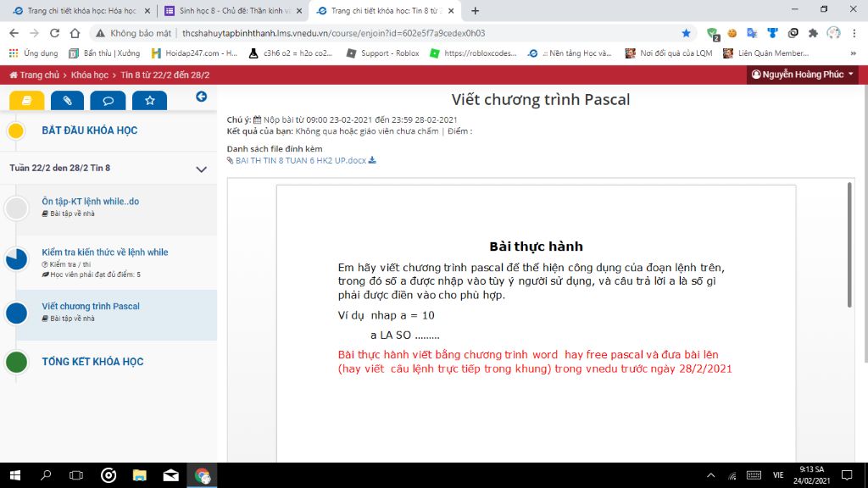Show more bookmarks chevron
Image resolution: width=868 pixels, height=488 pixels.
853,53
